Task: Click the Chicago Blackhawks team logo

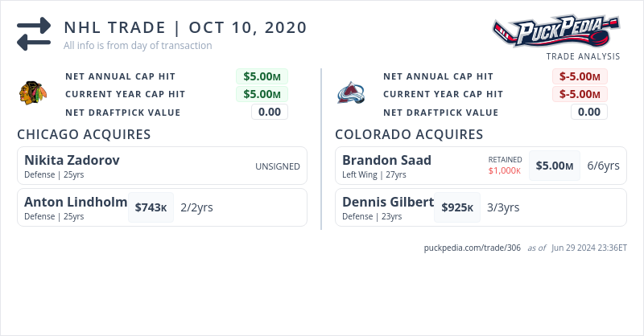Action: (x=33, y=93)
